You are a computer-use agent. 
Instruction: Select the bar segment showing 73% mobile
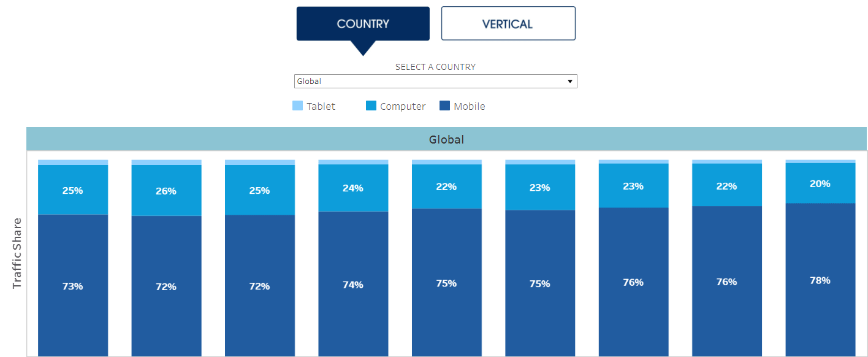pyautogui.click(x=73, y=285)
